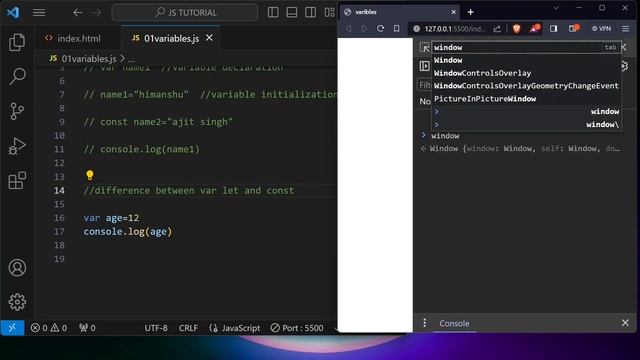640x360 pixels.
Task: Toggle the primary sidebar layout icon
Action: [x=273, y=12]
